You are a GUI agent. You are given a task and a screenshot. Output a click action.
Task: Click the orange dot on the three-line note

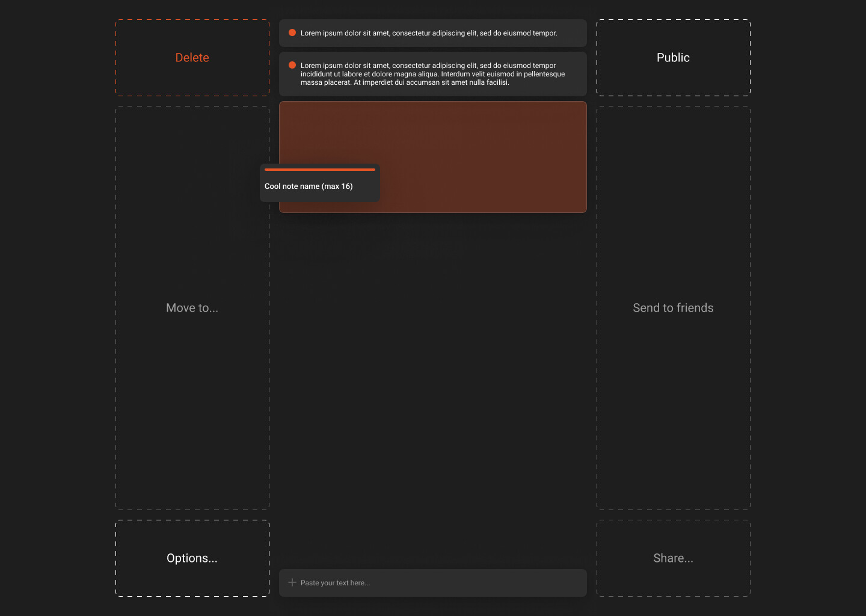292,65
